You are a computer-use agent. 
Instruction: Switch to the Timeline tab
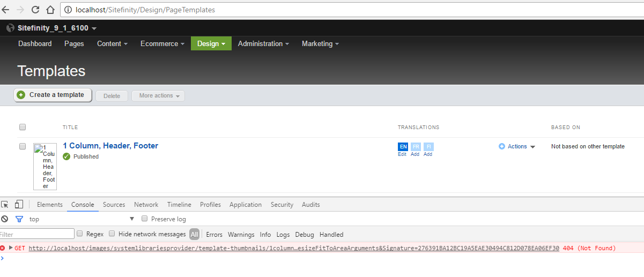click(179, 205)
